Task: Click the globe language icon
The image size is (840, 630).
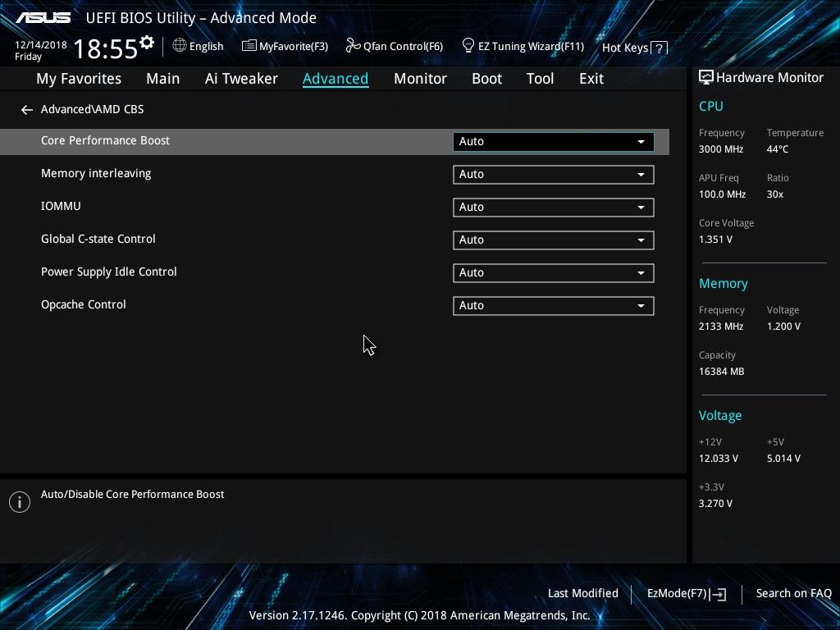Action: click(180, 46)
